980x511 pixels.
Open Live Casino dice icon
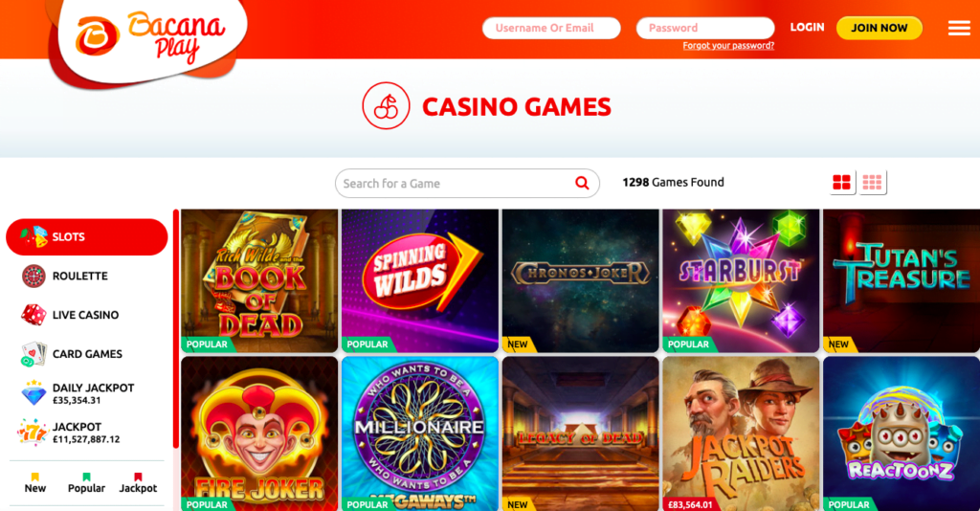coord(33,315)
